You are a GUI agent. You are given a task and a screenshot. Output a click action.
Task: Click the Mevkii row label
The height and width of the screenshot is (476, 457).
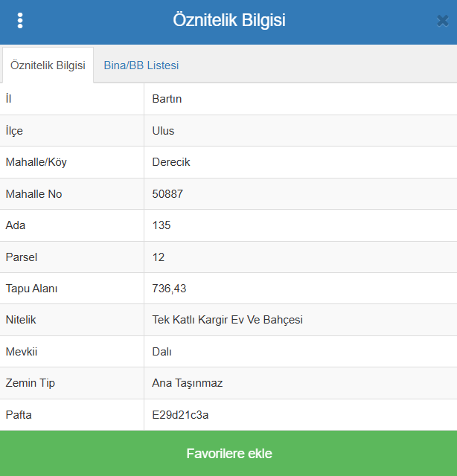[x=22, y=352]
